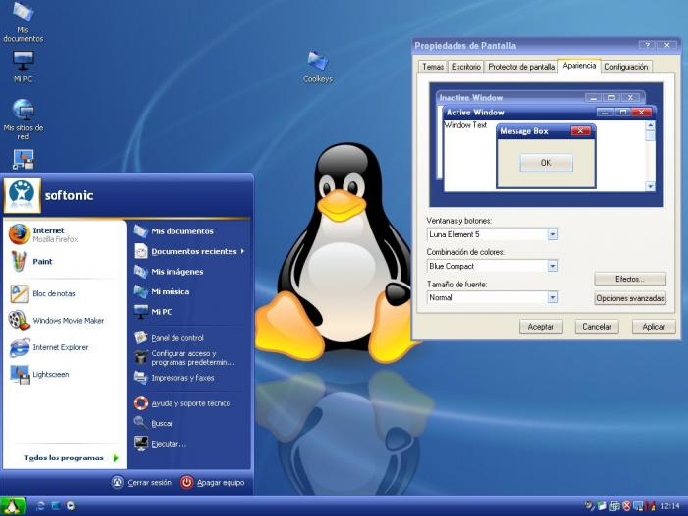The width and height of the screenshot is (688, 516).
Task: Switch to Configuración tab
Action: tap(626, 67)
